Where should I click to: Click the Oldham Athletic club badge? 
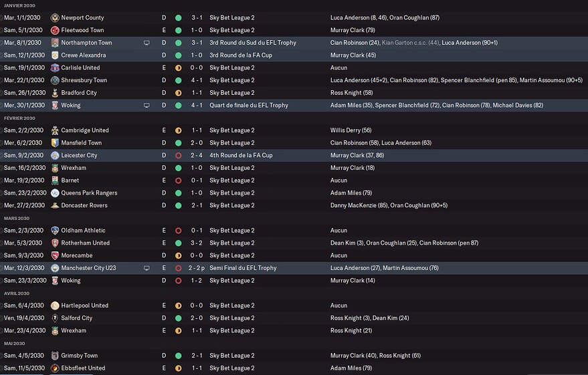click(55, 231)
